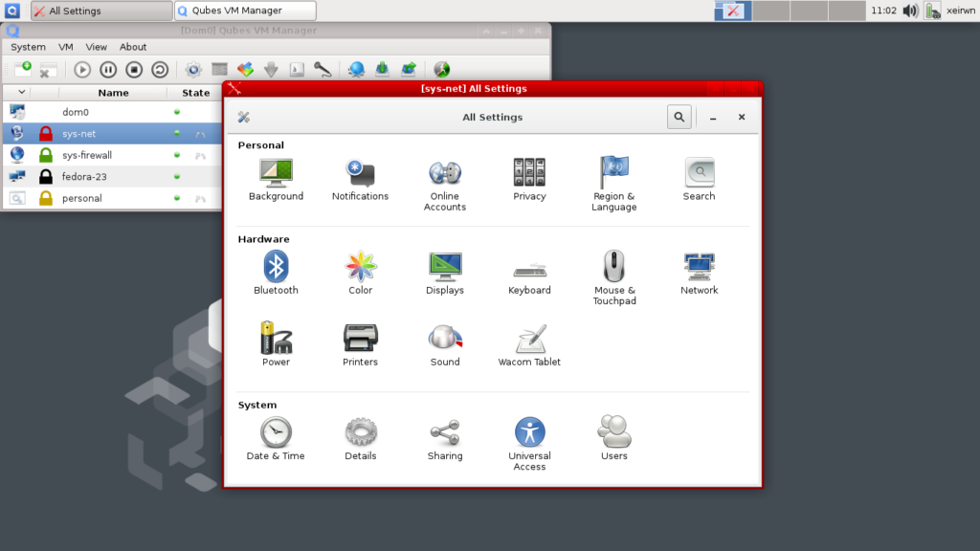Select the sys-net row in VM list
Image resolution: width=980 pixels, height=551 pixels.
point(113,134)
